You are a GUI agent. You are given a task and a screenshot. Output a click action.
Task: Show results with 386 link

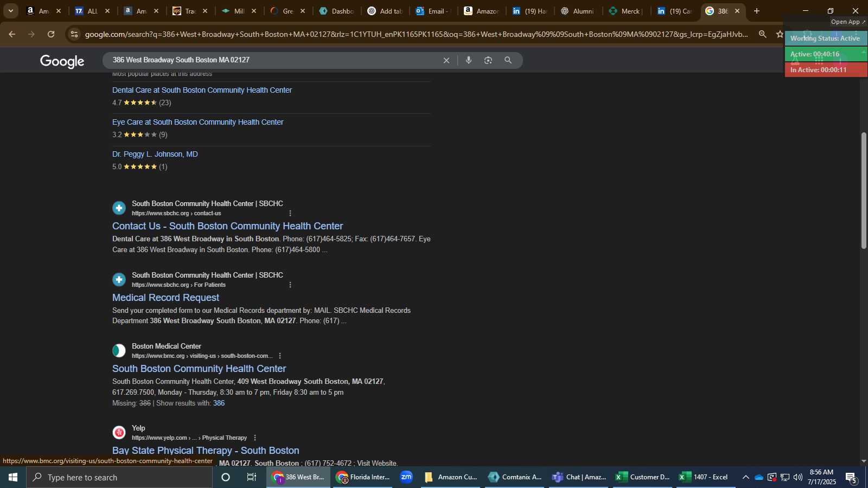[x=219, y=403]
